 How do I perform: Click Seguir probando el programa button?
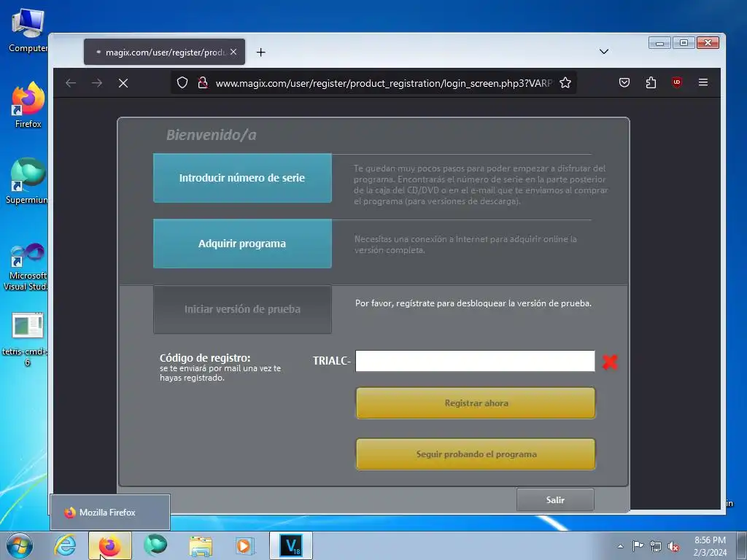tap(476, 454)
